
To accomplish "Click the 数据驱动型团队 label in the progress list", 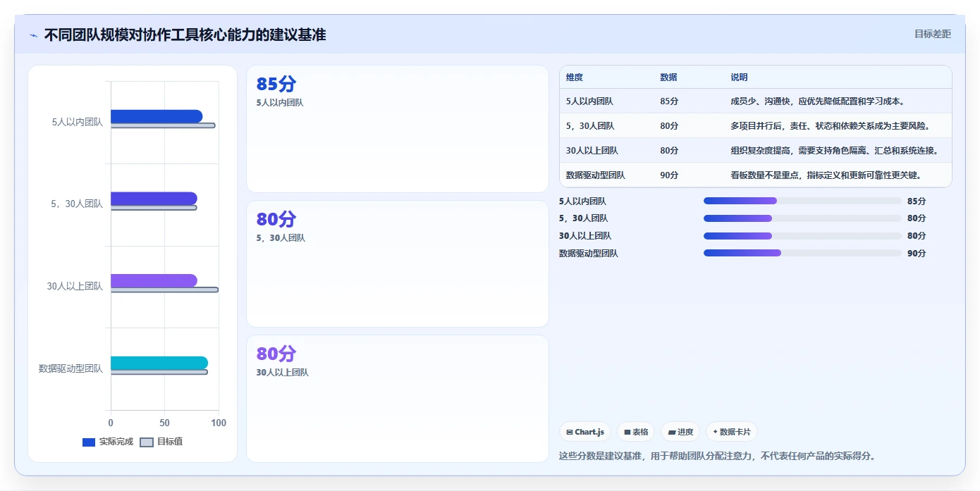I will [x=589, y=254].
